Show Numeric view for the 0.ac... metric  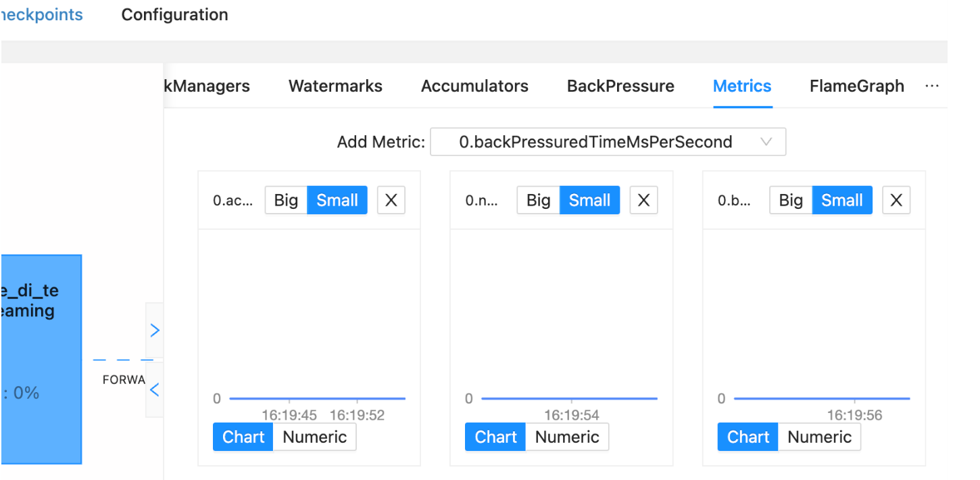point(314,437)
